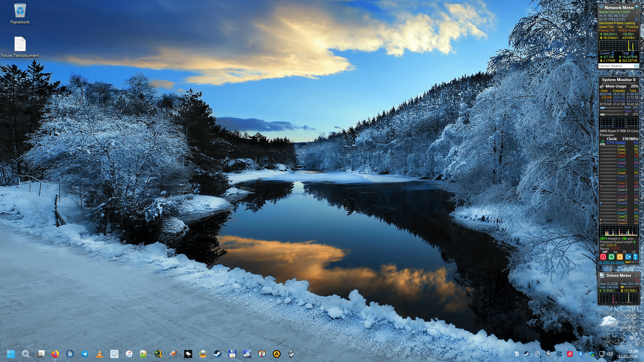Open Bluetooth settings from the system tray
Viewport: 644px width, 362px height.
click(581, 354)
